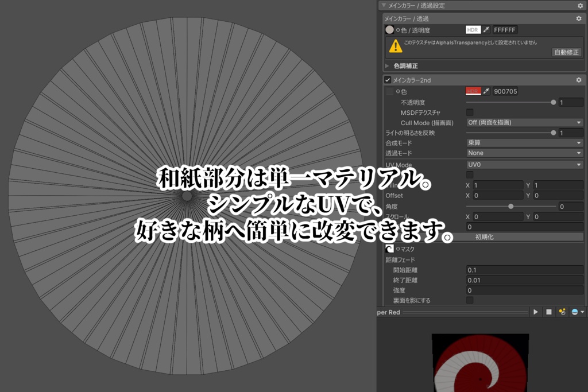The height and width of the screenshot is (392, 588).
Task: Open Cull Mode (描画面) dropdown
Action: click(x=525, y=123)
